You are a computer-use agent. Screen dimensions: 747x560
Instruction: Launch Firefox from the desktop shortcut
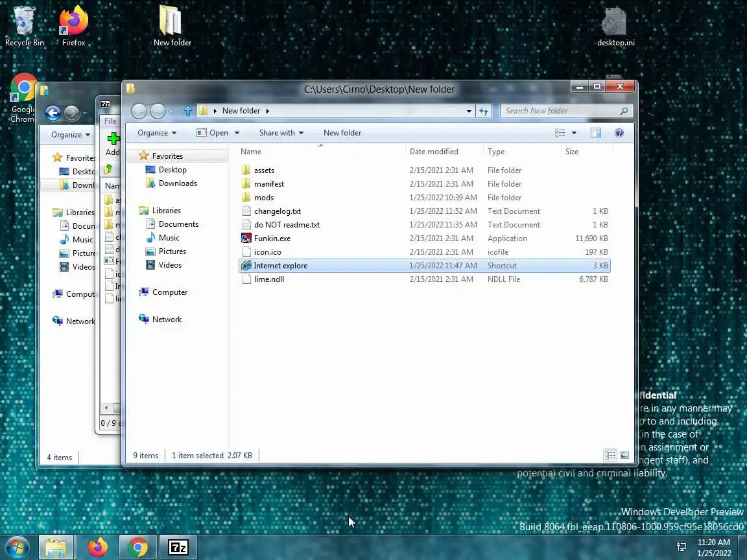[74, 26]
